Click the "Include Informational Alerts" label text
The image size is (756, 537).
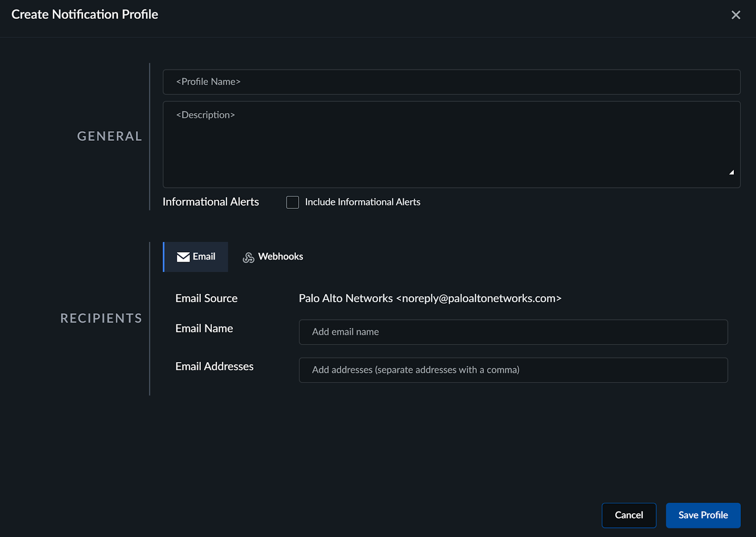pos(362,202)
